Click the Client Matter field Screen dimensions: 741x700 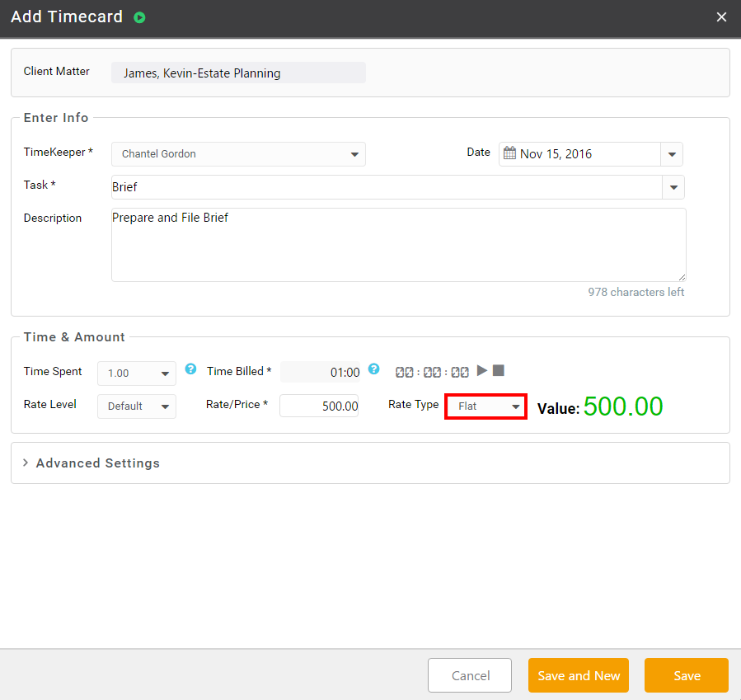pyautogui.click(x=238, y=73)
